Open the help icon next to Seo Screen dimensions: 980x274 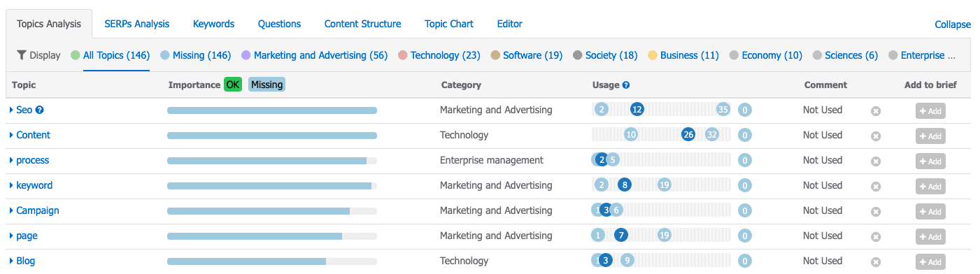(x=40, y=110)
